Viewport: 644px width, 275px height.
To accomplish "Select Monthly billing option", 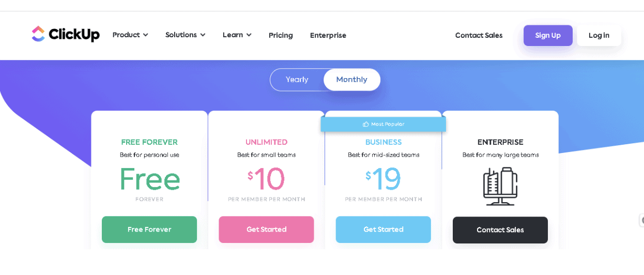I will coord(351,80).
